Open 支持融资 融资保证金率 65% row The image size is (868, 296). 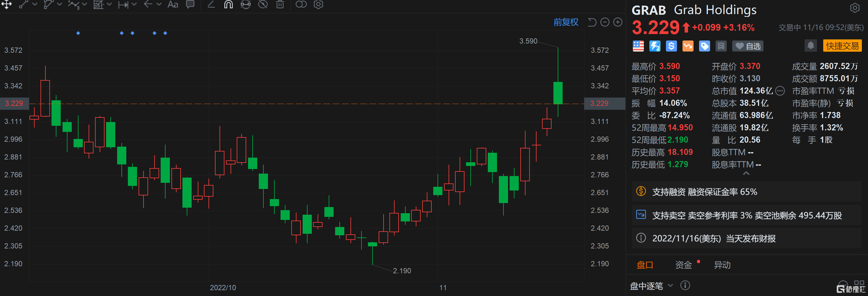click(746, 192)
